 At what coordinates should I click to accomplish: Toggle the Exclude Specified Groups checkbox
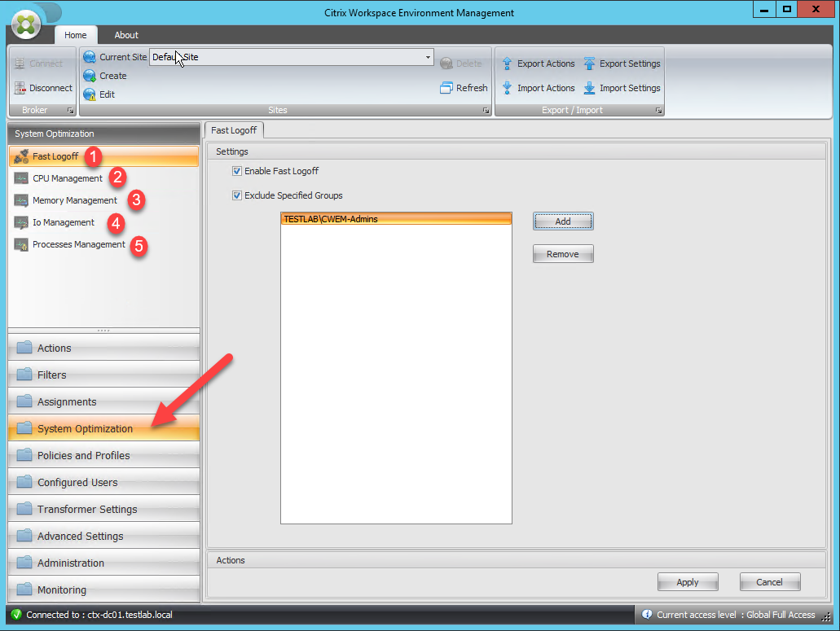pos(237,195)
